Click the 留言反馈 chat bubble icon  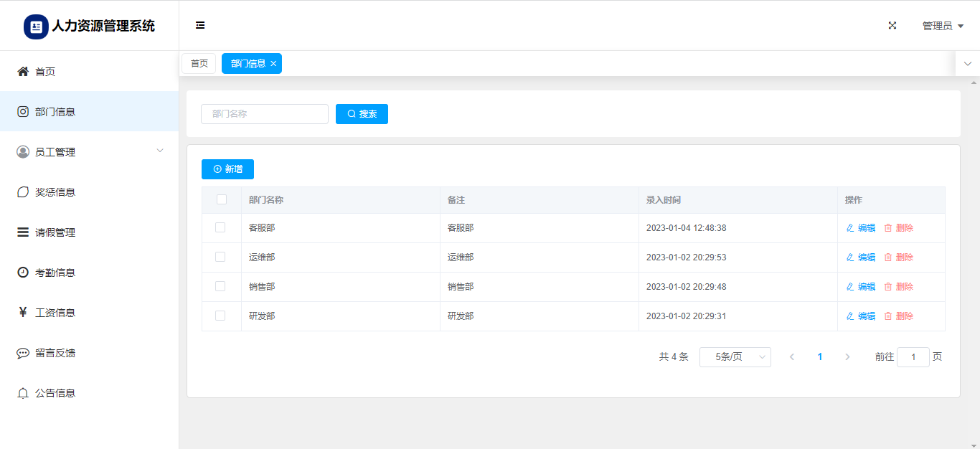click(x=23, y=353)
